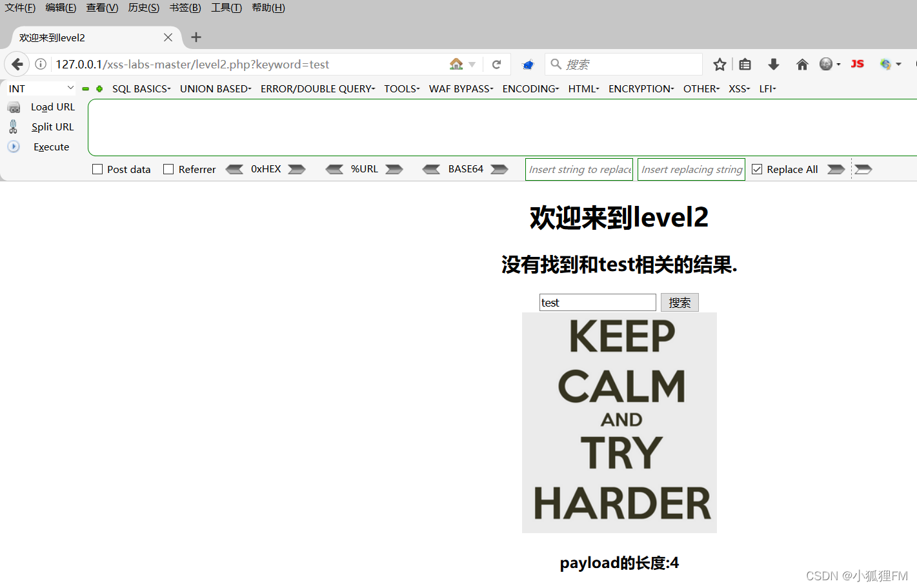URL-encode with arrow right of %URL
The image size is (917, 588).
(394, 169)
